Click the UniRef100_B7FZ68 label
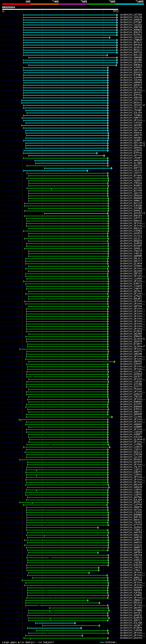The width and height of the screenshot is (146, 644). [131, 580]
